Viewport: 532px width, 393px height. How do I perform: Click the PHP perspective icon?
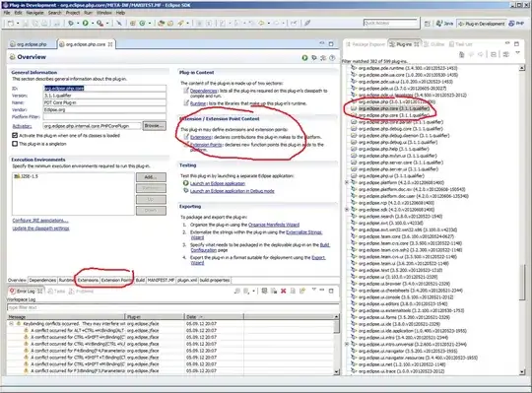(516, 24)
